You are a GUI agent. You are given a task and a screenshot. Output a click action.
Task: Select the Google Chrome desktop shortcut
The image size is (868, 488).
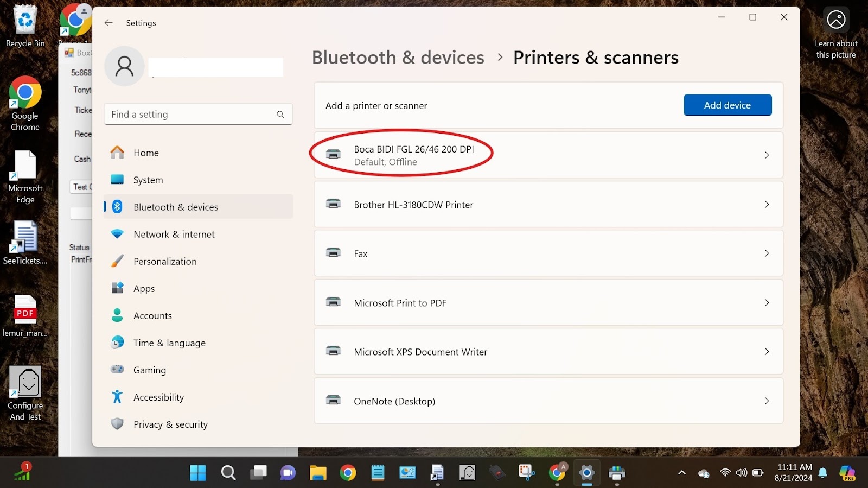pyautogui.click(x=25, y=104)
